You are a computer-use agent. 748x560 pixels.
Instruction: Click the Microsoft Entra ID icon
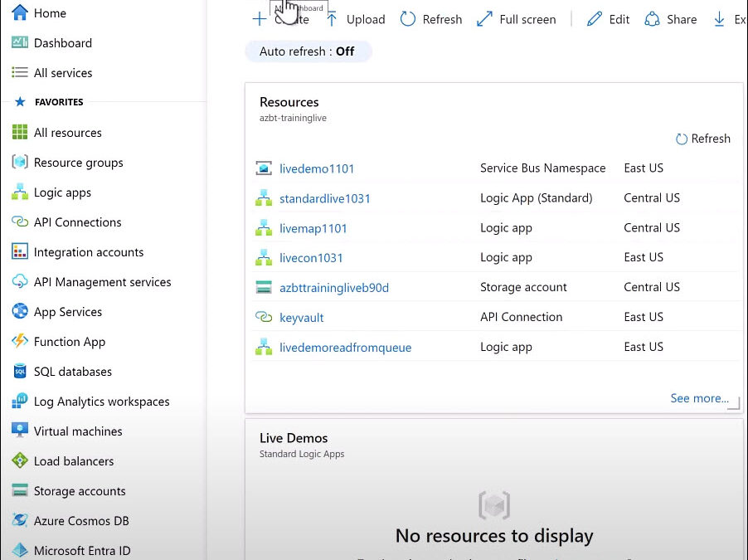(x=20, y=550)
